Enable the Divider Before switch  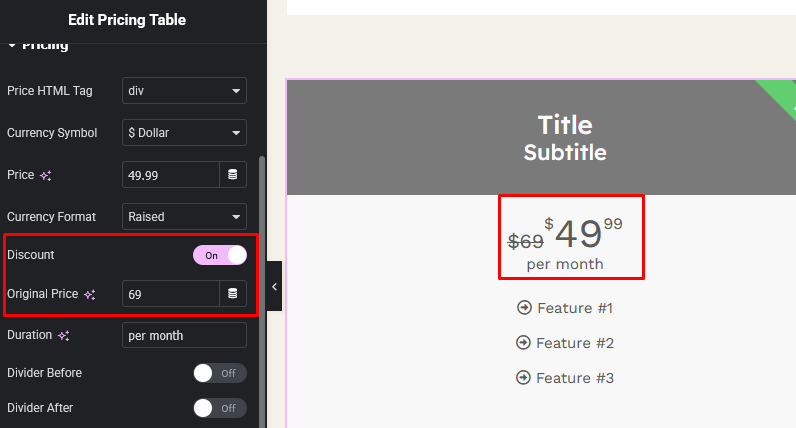point(220,373)
